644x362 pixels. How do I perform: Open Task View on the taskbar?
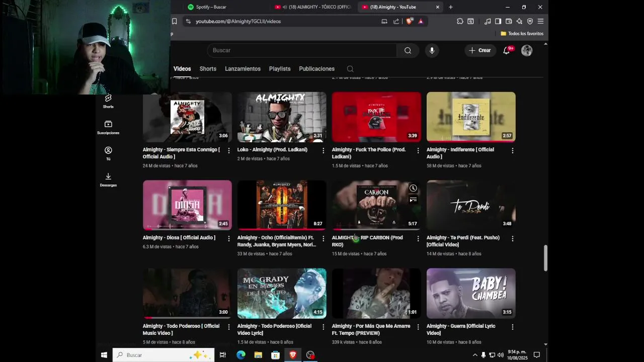(223, 355)
